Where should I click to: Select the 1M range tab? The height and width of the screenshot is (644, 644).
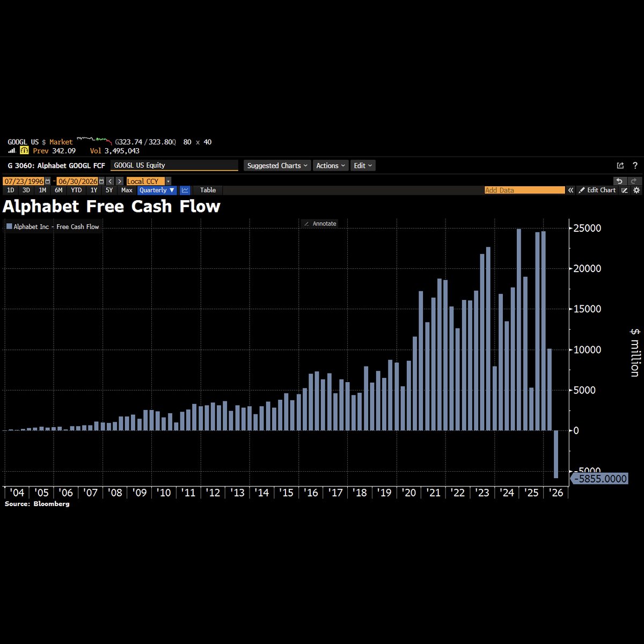[42, 190]
